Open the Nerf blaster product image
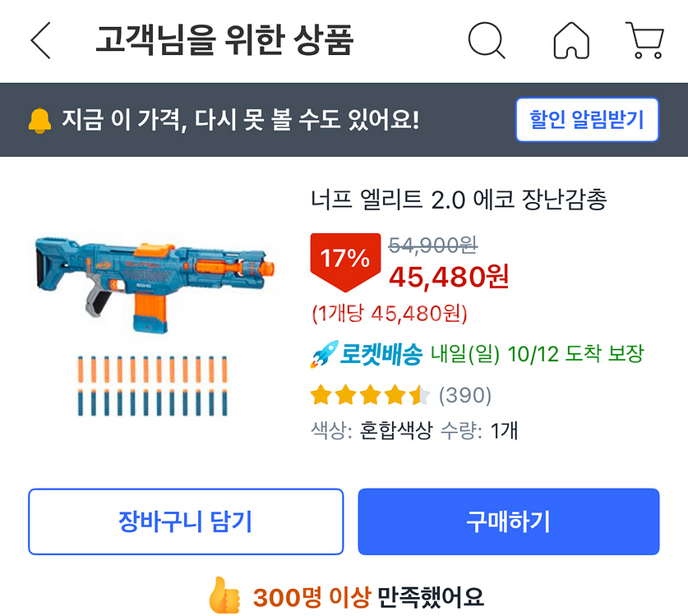The height and width of the screenshot is (616, 688). [155, 278]
